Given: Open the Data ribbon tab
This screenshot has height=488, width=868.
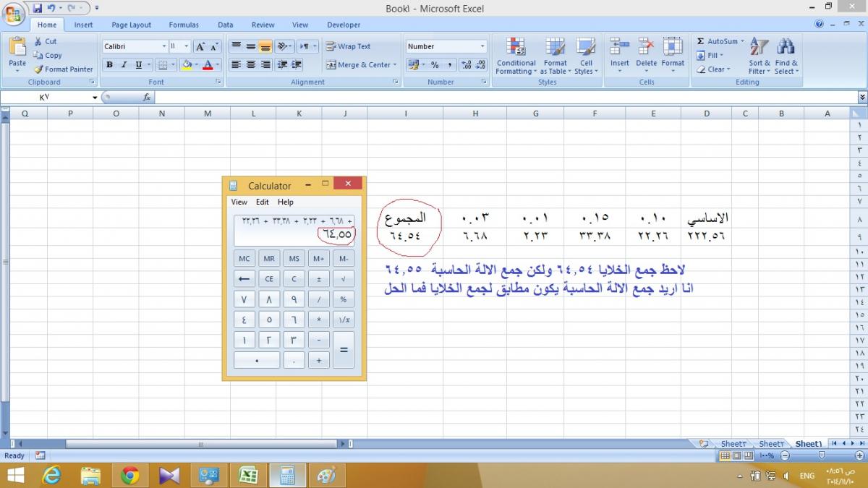Looking at the screenshot, I should (x=226, y=25).
